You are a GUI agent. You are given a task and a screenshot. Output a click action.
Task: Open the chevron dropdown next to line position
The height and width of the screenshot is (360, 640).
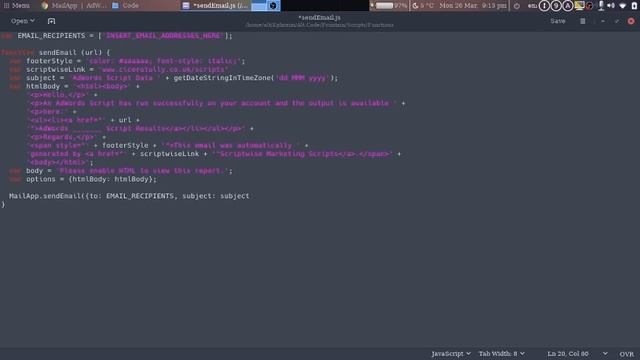click(605, 353)
